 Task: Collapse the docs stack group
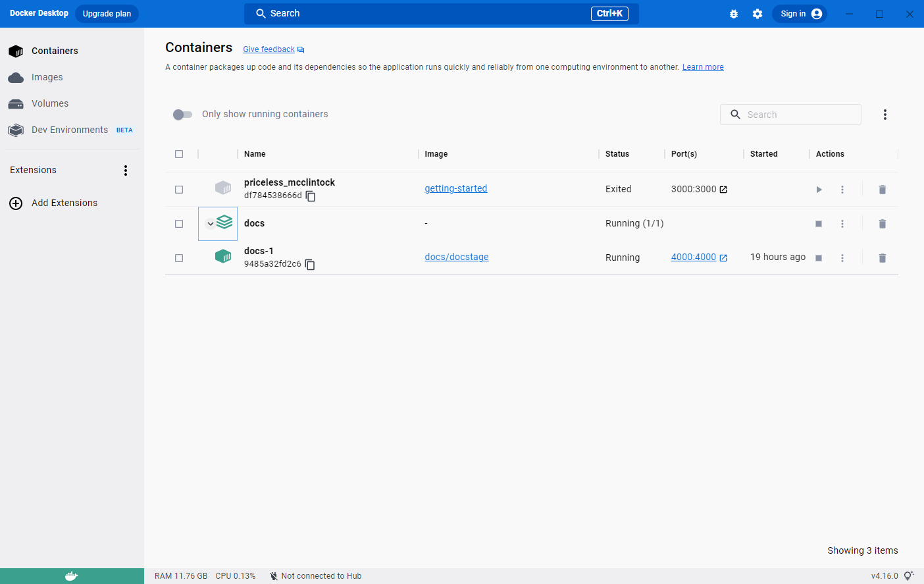210,224
